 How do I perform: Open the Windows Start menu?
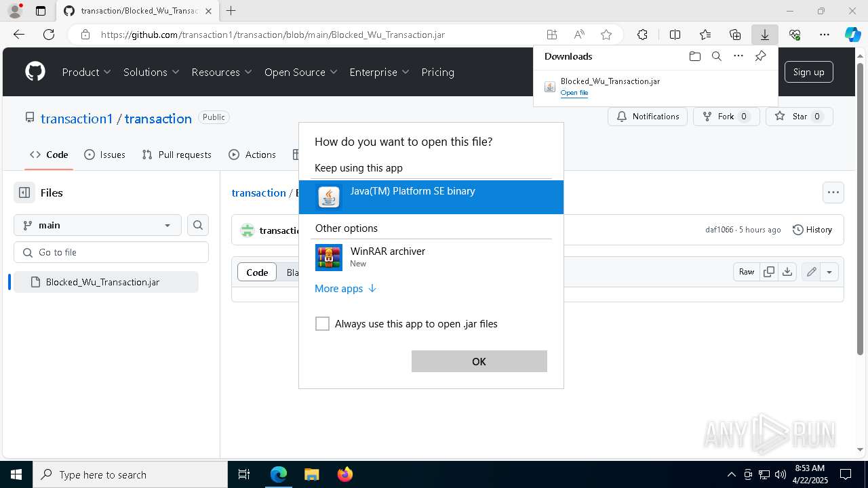pos(16,474)
